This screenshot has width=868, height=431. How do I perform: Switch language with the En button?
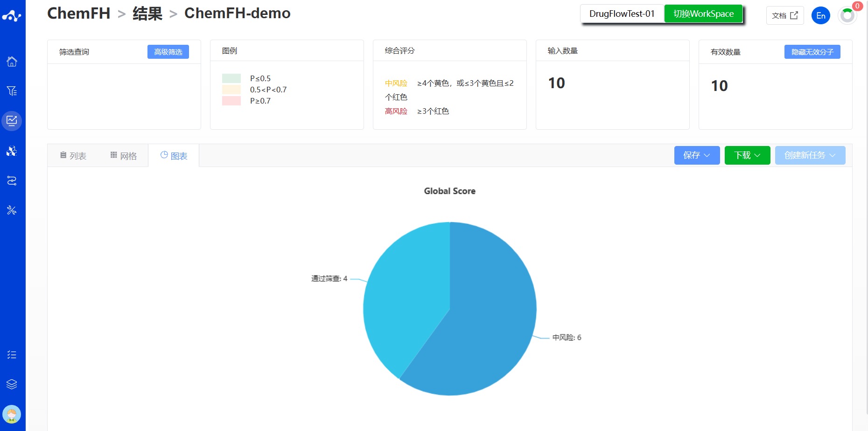pyautogui.click(x=821, y=15)
